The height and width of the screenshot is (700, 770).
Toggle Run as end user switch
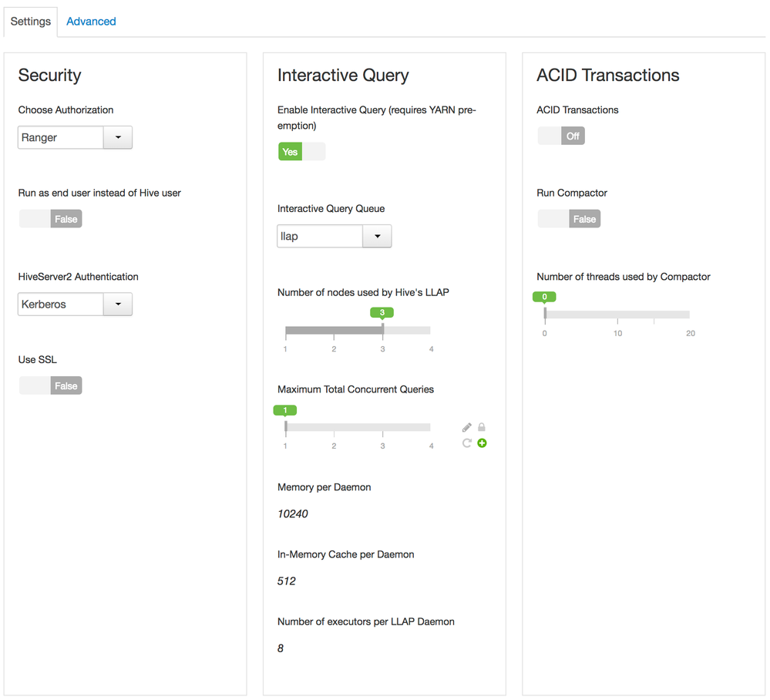tap(50, 219)
